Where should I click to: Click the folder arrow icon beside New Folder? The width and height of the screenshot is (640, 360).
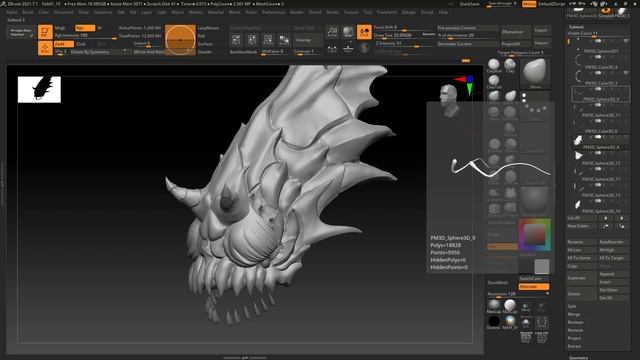[606, 226]
